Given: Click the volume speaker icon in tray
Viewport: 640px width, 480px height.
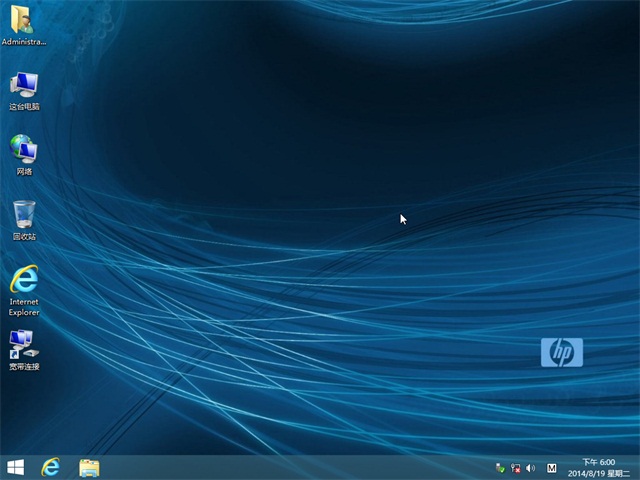Looking at the screenshot, I should (x=530, y=468).
